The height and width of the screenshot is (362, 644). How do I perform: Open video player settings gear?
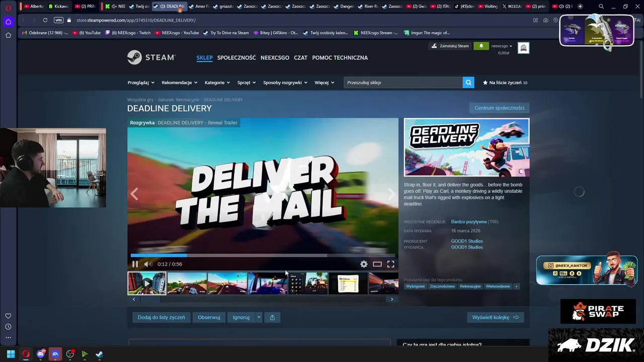(364, 264)
